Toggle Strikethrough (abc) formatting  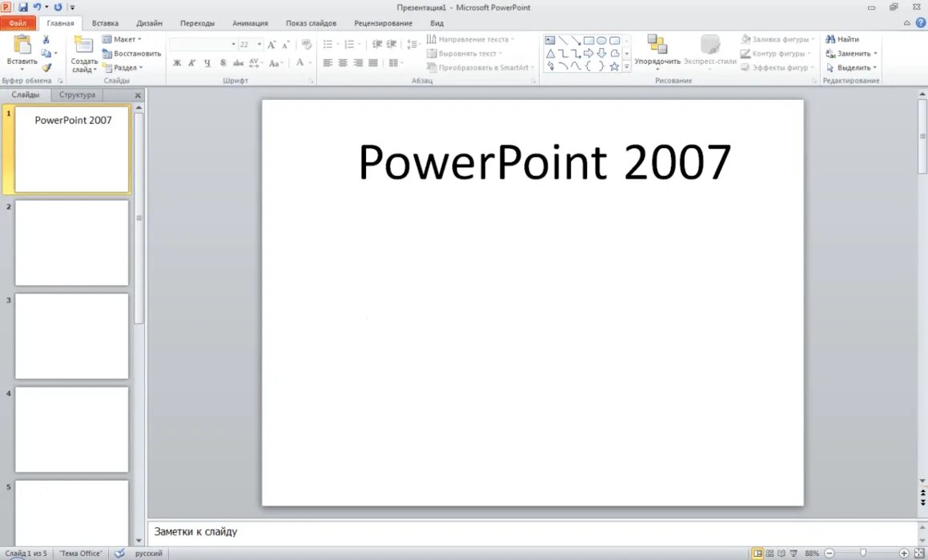point(238,62)
